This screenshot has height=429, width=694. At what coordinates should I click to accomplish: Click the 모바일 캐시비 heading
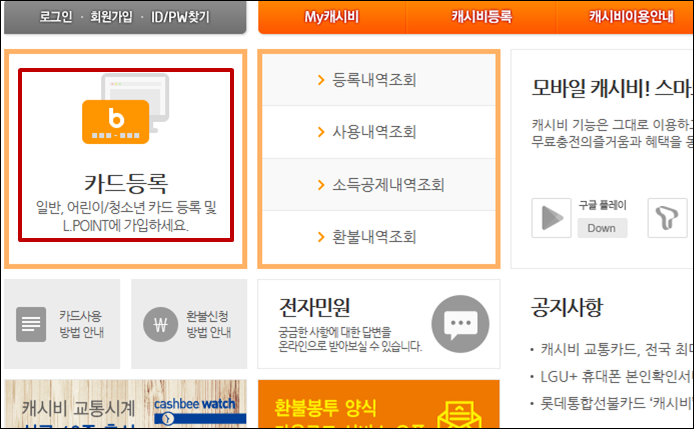pos(612,88)
